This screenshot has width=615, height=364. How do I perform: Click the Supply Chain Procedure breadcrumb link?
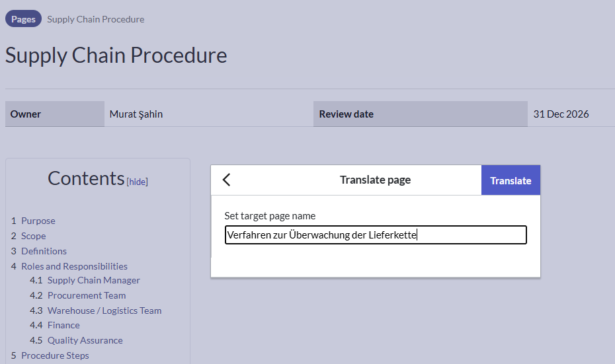click(x=95, y=19)
